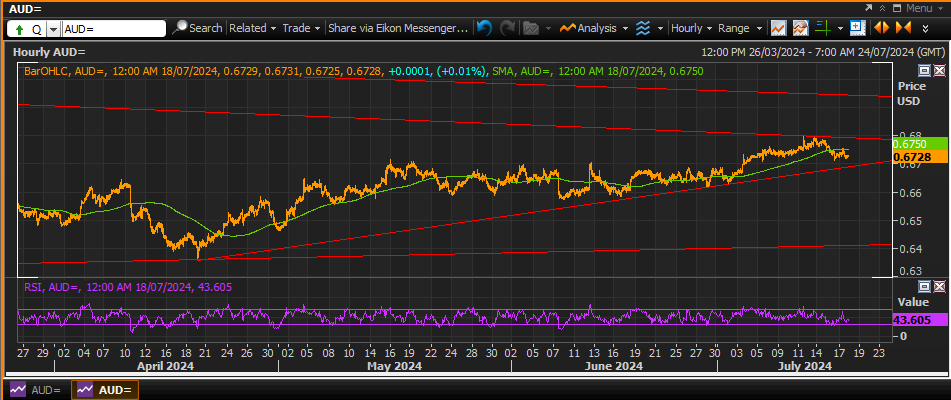Click the May 2024 axis label
Viewport: 951px width, 400px height.
394,366
